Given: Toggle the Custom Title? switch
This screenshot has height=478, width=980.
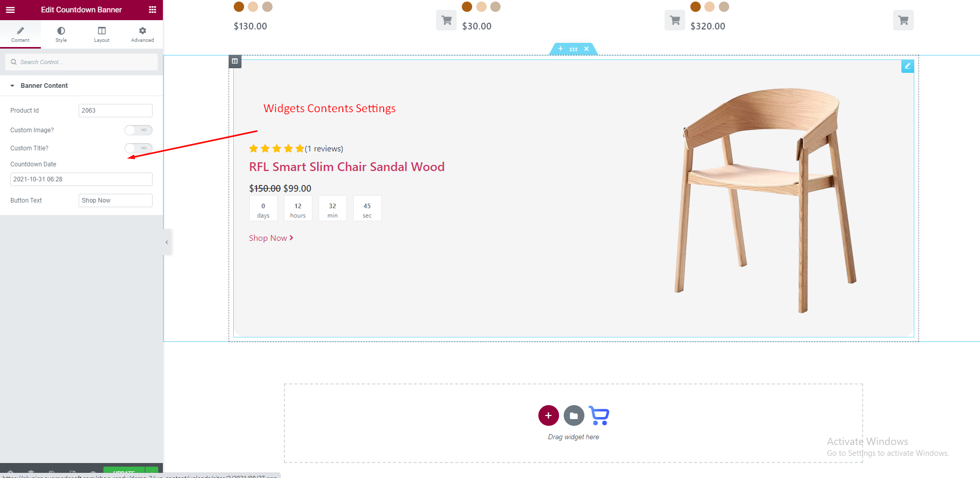Looking at the screenshot, I should pyautogui.click(x=139, y=148).
